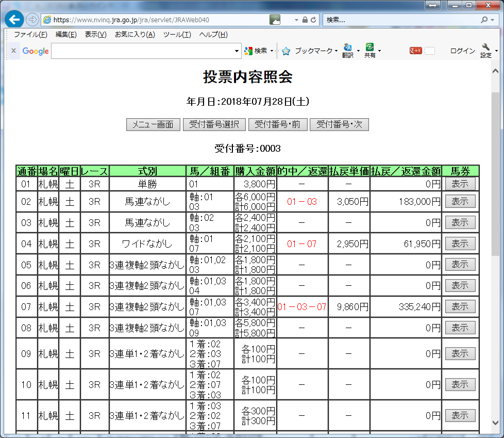The image size is (504, 438).
Task: Click the browser Forward arrow button
Action: [32, 20]
